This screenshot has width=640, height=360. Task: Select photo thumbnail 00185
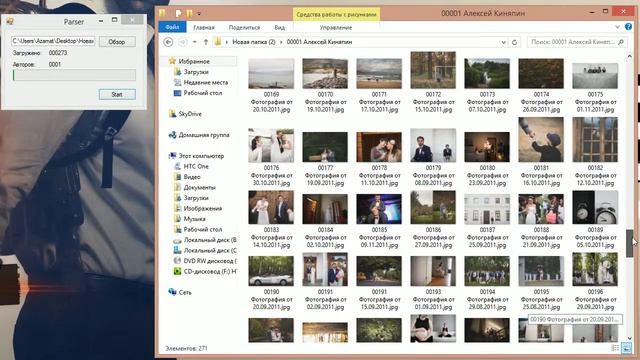[379, 209]
